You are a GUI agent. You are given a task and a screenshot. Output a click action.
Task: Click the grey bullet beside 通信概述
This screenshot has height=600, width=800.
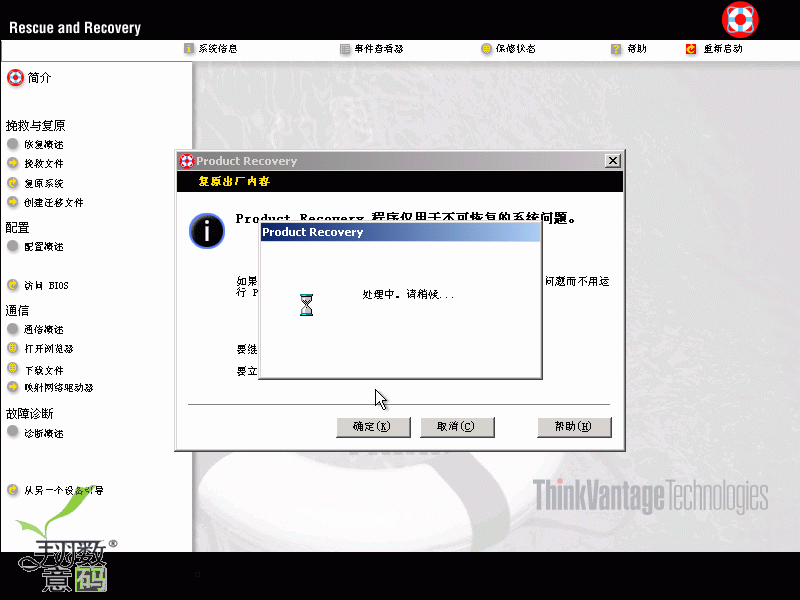pyautogui.click(x=13, y=329)
